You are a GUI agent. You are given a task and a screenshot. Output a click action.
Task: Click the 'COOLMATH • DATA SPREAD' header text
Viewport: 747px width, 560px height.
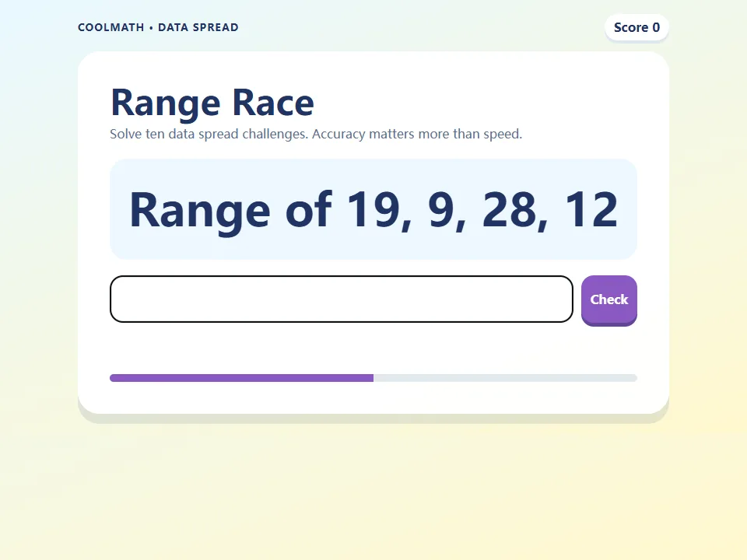(158, 28)
